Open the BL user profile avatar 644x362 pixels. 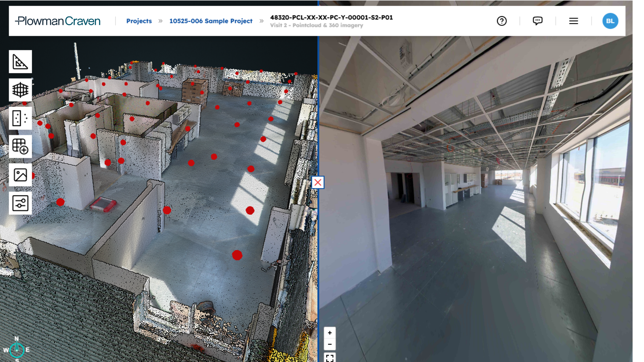click(610, 21)
